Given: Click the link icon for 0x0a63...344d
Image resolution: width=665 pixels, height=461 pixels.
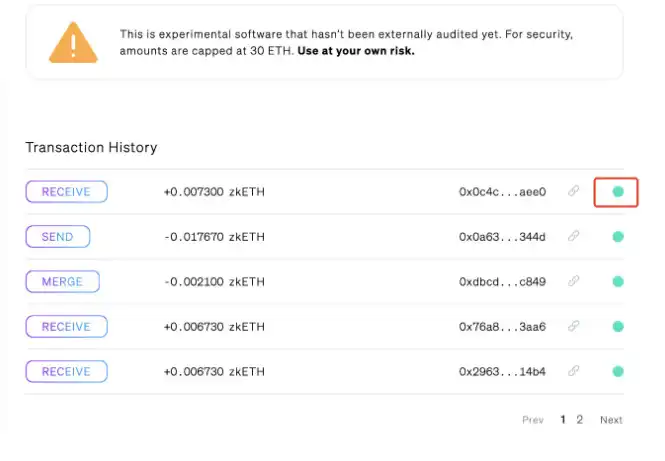Looking at the screenshot, I should 574,237.
